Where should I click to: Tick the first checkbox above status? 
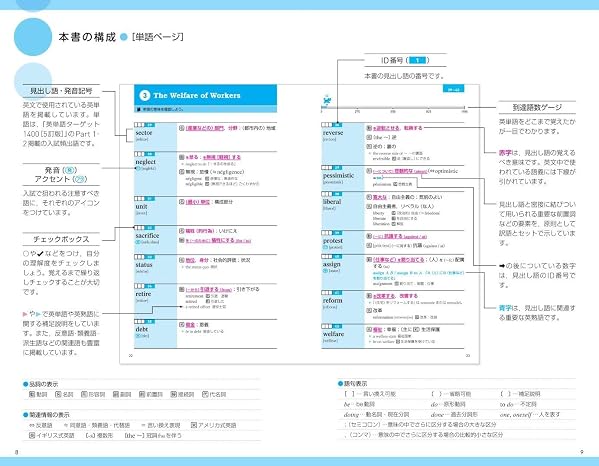[136, 257]
